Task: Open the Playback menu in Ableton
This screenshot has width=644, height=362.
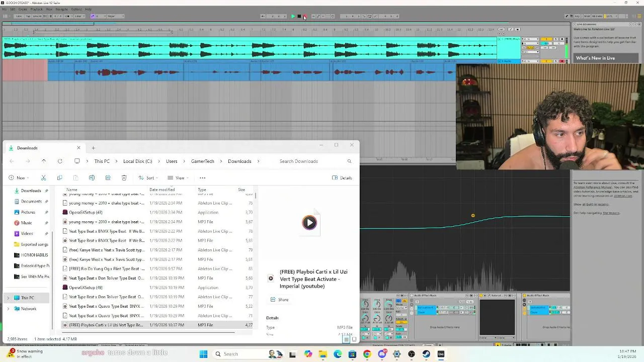Action: pyautogui.click(x=36, y=9)
